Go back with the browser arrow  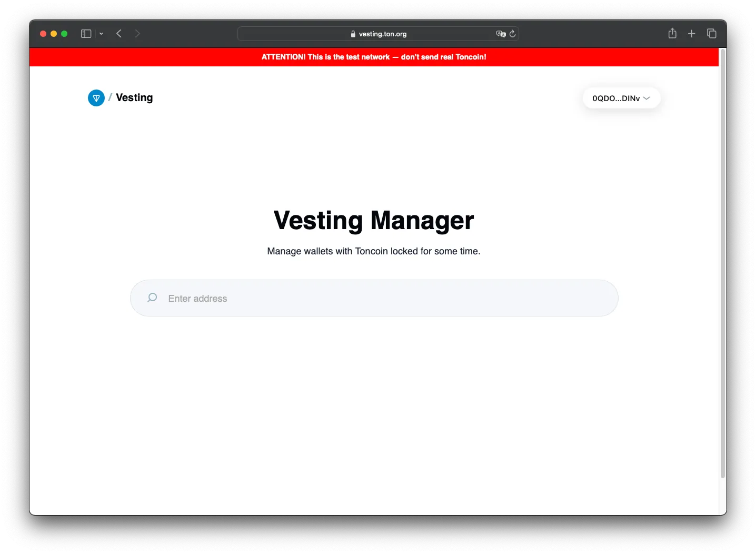point(119,34)
